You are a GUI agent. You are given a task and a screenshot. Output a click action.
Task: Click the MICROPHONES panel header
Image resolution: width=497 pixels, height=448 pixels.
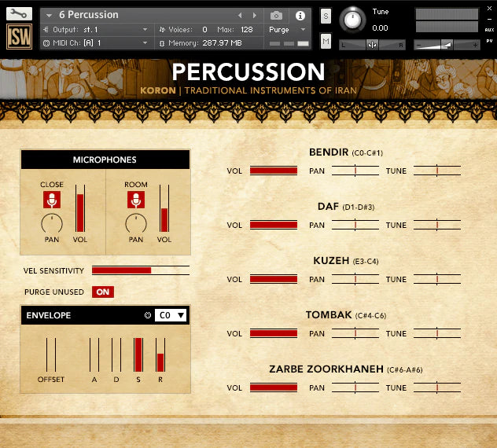[105, 160]
